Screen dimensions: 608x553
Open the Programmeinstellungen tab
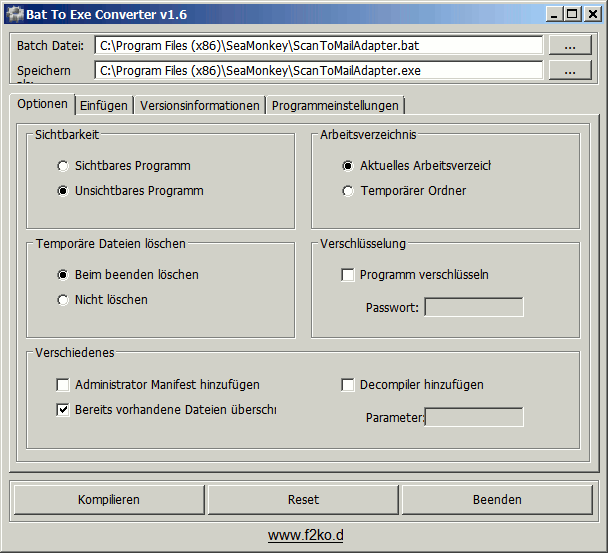tap(335, 106)
